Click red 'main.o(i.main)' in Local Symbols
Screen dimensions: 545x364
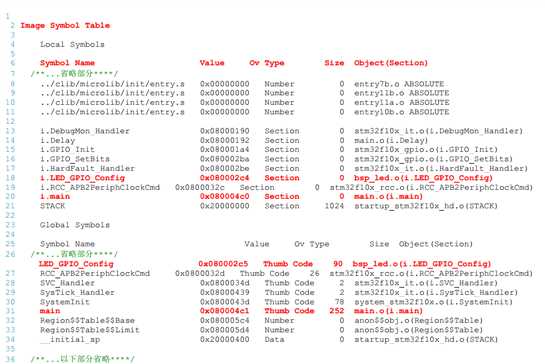388,196
